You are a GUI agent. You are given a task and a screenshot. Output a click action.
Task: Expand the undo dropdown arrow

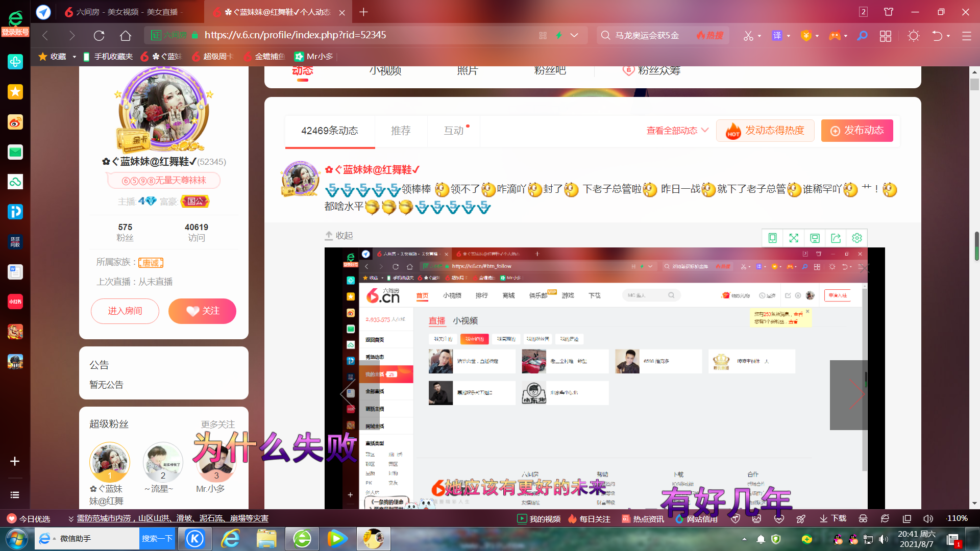(x=948, y=36)
